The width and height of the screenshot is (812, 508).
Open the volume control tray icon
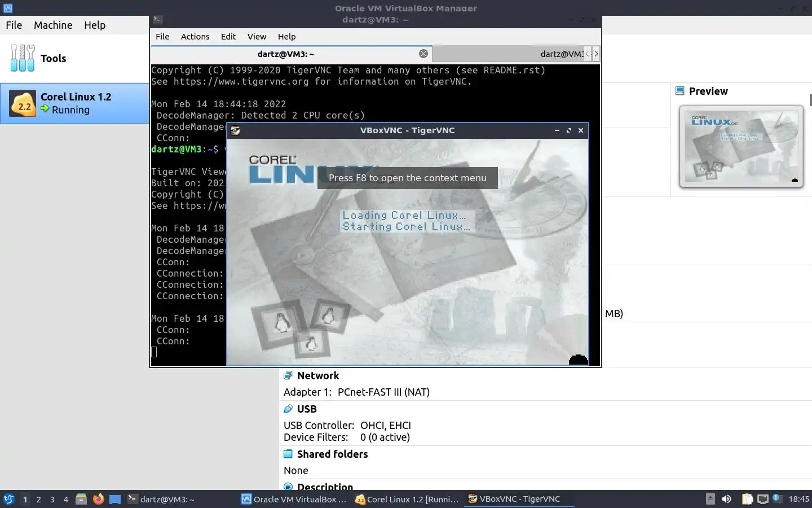point(727,499)
